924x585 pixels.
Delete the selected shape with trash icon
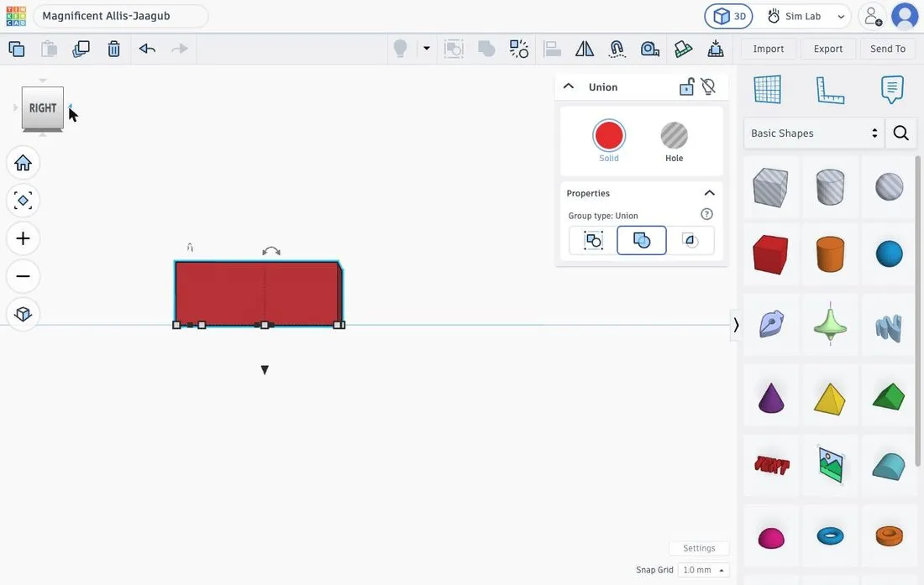click(x=113, y=49)
